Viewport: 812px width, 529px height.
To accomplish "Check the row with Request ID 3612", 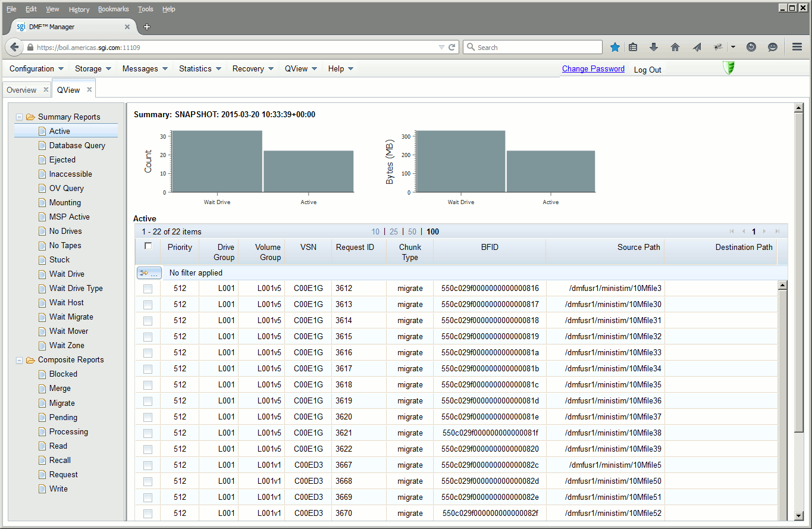I will coord(148,289).
